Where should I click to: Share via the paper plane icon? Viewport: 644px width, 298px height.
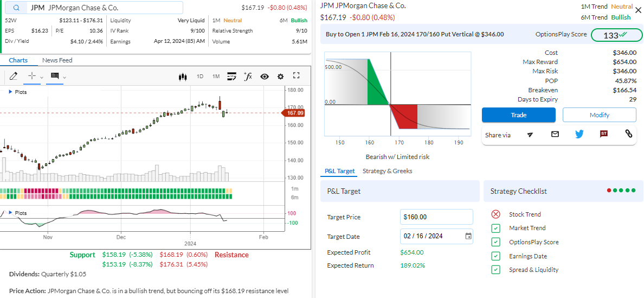pyautogui.click(x=530, y=135)
